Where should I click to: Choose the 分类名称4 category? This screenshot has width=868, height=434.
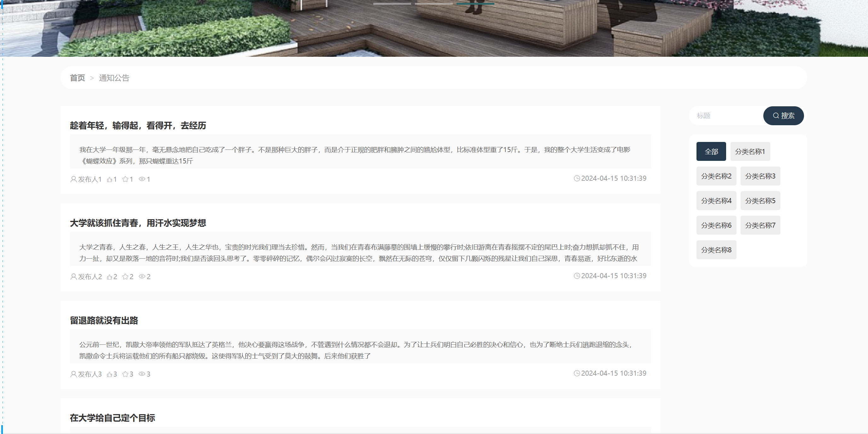pos(716,201)
